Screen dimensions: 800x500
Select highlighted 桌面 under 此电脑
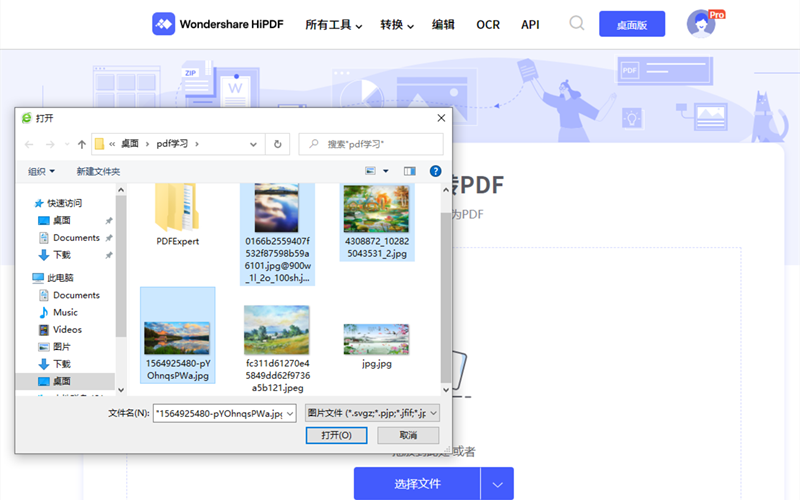click(x=65, y=381)
